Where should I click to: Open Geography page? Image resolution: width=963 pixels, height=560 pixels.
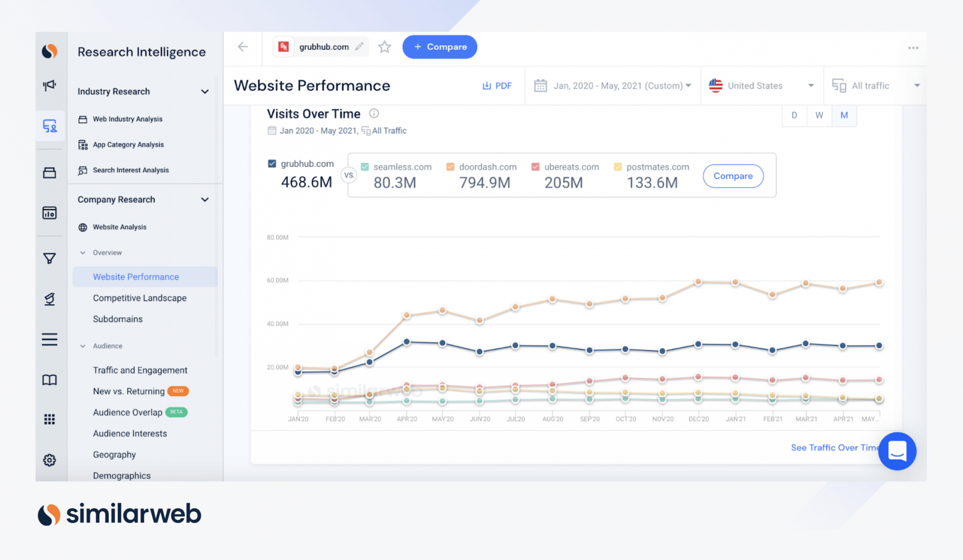(x=114, y=455)
